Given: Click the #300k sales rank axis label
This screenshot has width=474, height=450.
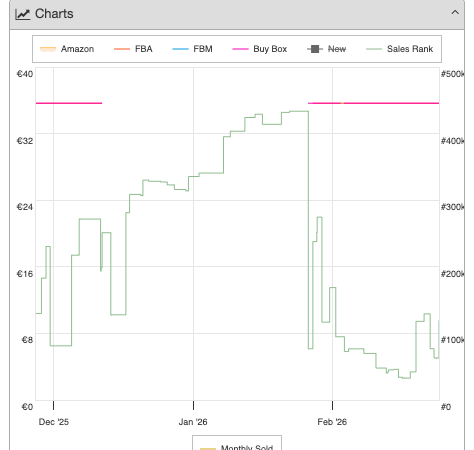Looking at the screenshot, I should click(452, 207).
